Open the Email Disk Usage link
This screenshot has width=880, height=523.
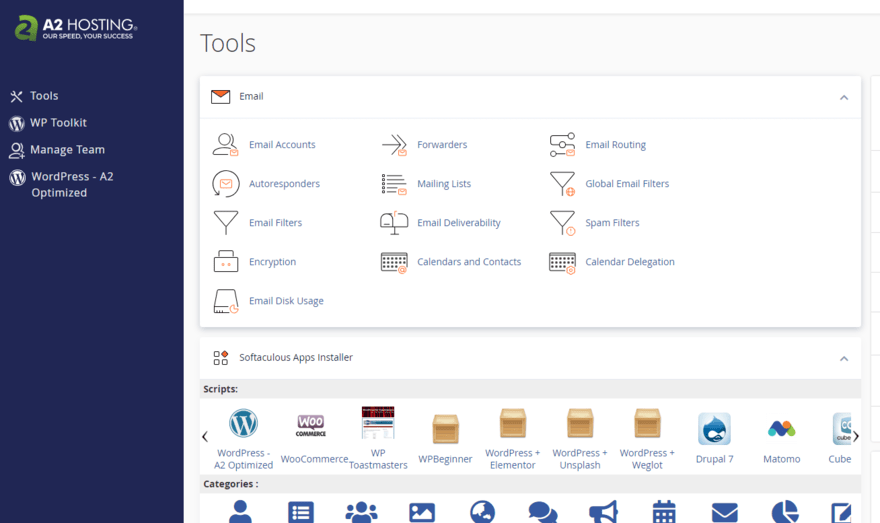286,301
